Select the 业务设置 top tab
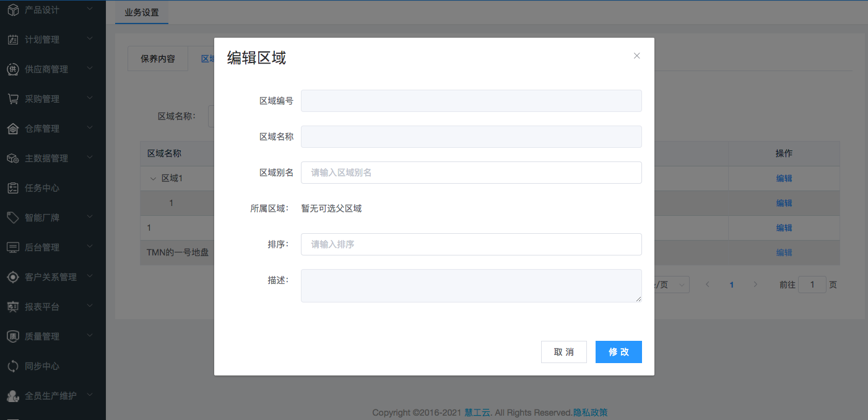 point(142,12)
